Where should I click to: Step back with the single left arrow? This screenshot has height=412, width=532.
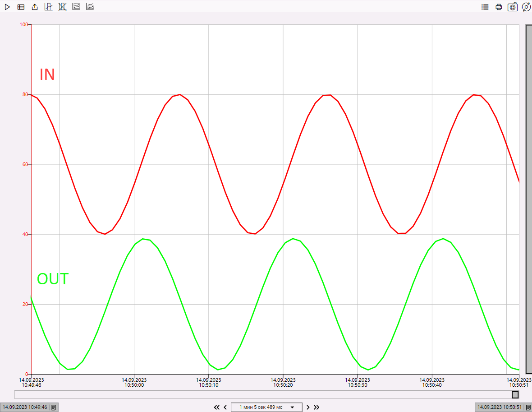click(x=225, y=407)
